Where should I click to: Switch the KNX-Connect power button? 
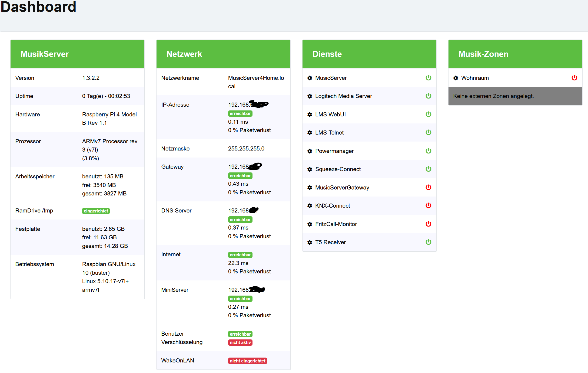428,205
